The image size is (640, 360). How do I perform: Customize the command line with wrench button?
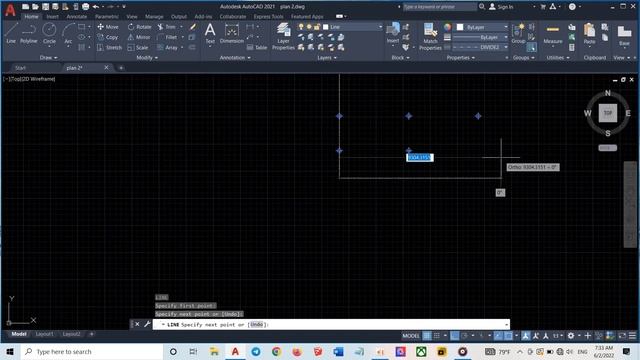click(x=147, y=324)
